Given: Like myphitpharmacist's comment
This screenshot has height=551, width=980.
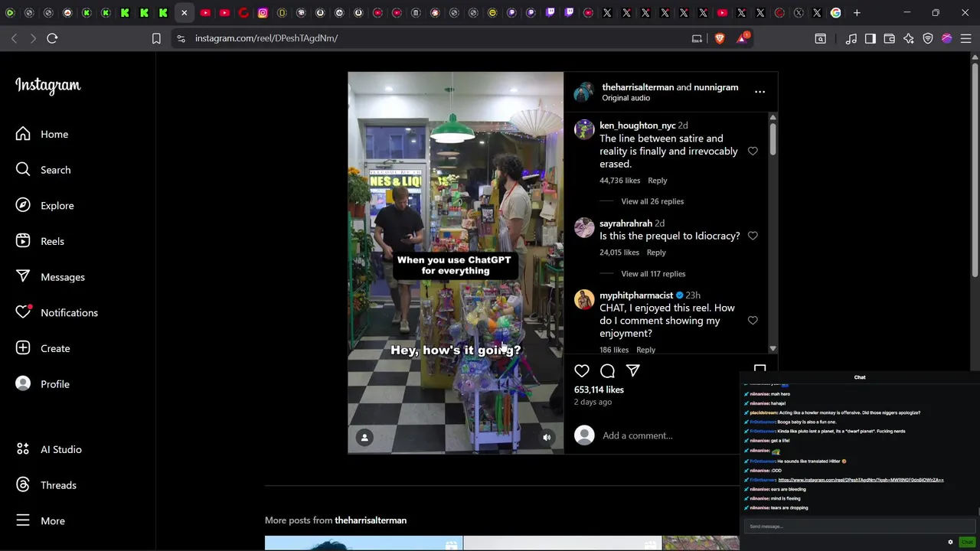Looking at the screenshot, I should (x=753, y=321).
